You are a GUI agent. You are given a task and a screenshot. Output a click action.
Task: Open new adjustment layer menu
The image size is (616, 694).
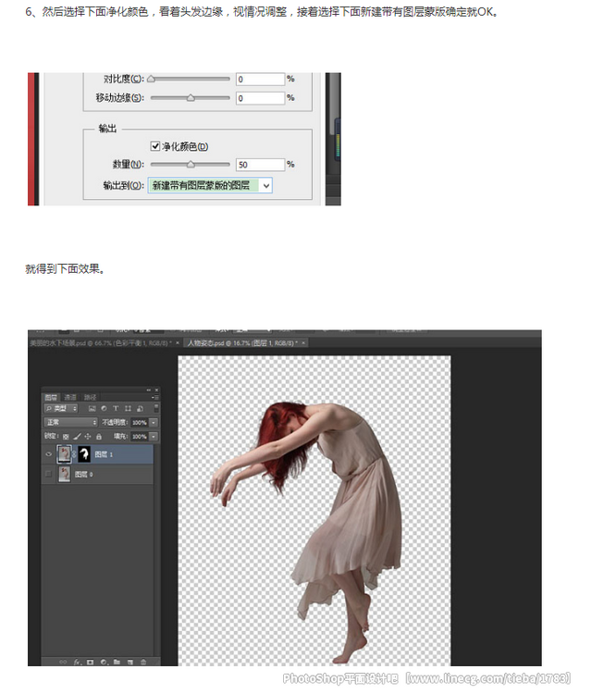click(105, 663)
